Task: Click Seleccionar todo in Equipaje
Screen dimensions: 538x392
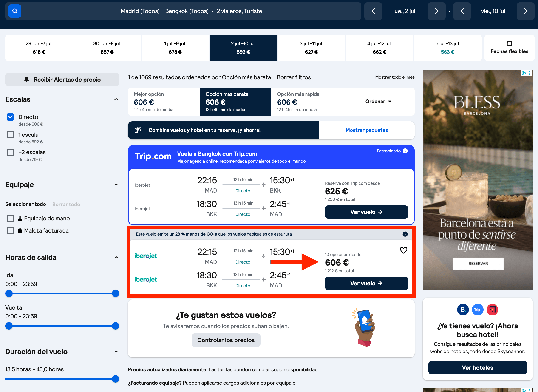Action: coord(26,204)
